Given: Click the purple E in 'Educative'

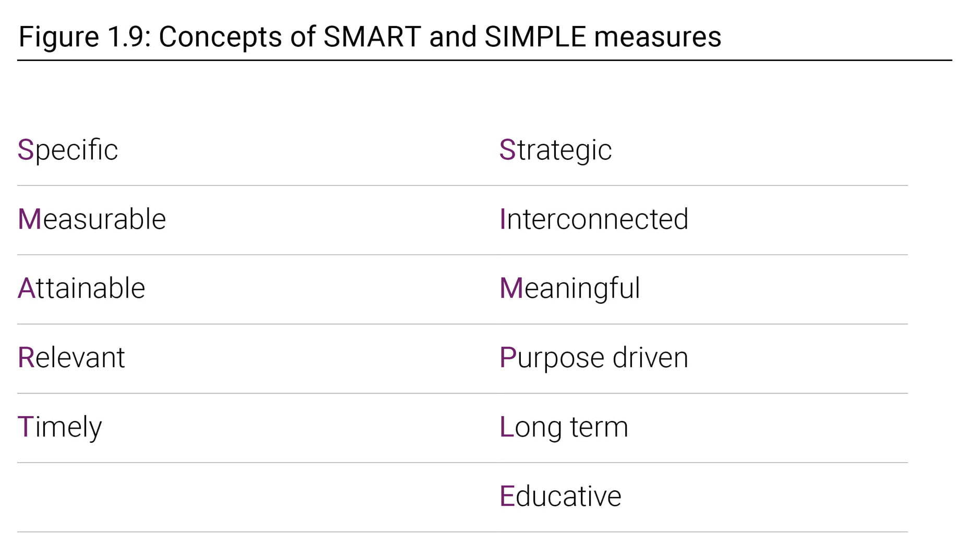Looking at the screenshot, I should 507,496.
